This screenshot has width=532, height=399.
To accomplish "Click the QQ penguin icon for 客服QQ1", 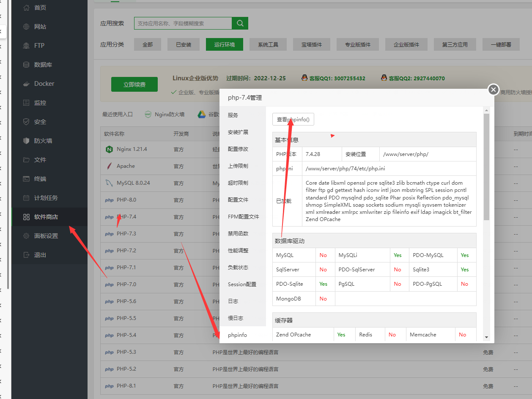I will click(304, 78).
